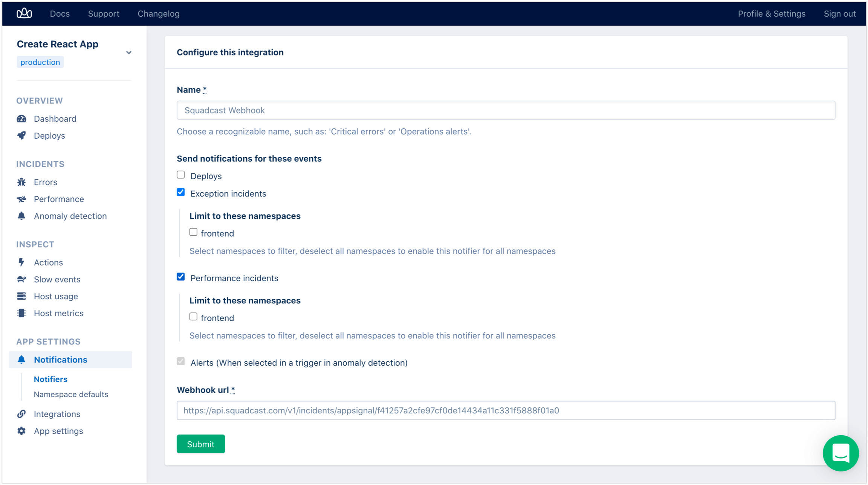868x485 pixels.
Task: Open Integrations in sidebar
Action: (x=57, y=414)
